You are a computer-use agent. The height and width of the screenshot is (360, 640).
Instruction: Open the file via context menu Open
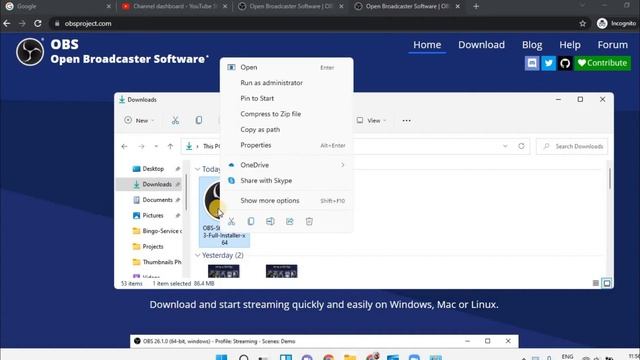(287, 67)
